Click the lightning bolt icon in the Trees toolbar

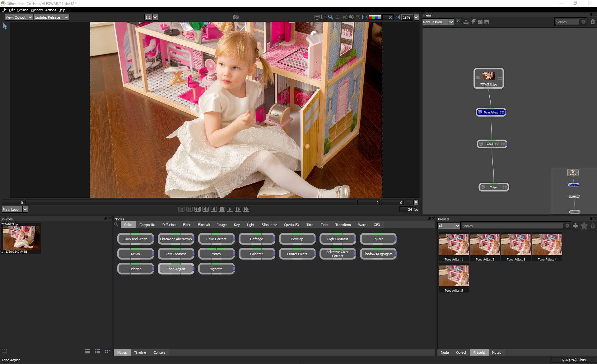[473, 22]
